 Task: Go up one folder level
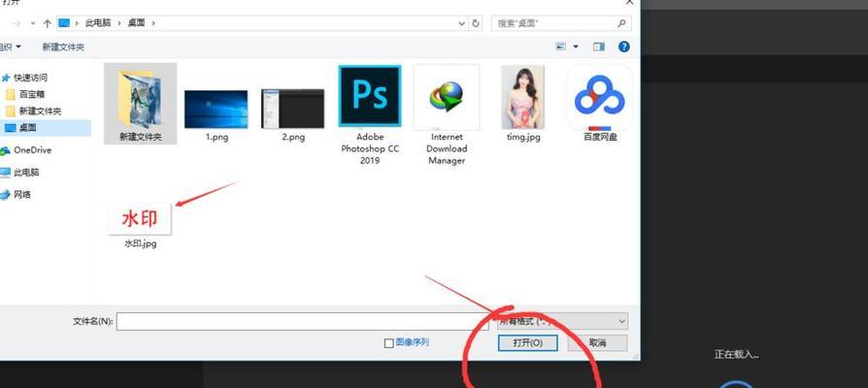47,23
